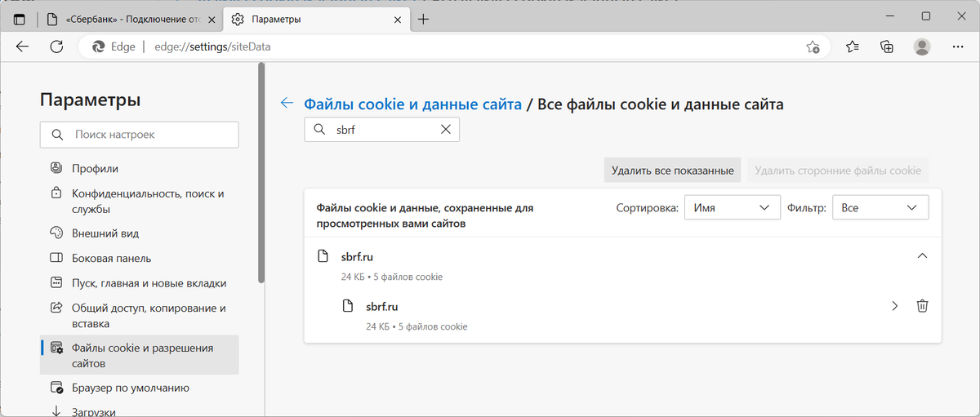Open Файлы cookie и разрешения сайтов section
Viewport: 980px width, 417px height.
(140, 355)
